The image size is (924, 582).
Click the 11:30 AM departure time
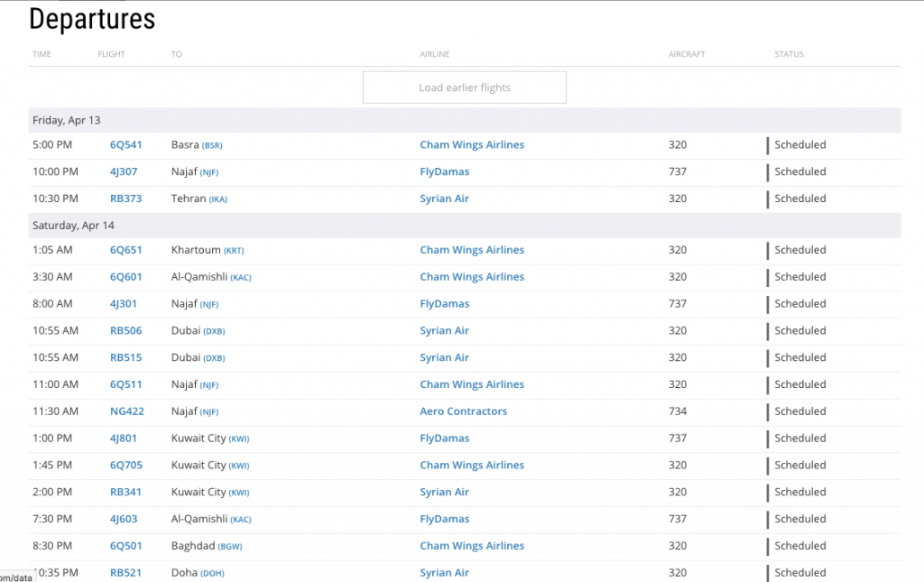(55, 411)
